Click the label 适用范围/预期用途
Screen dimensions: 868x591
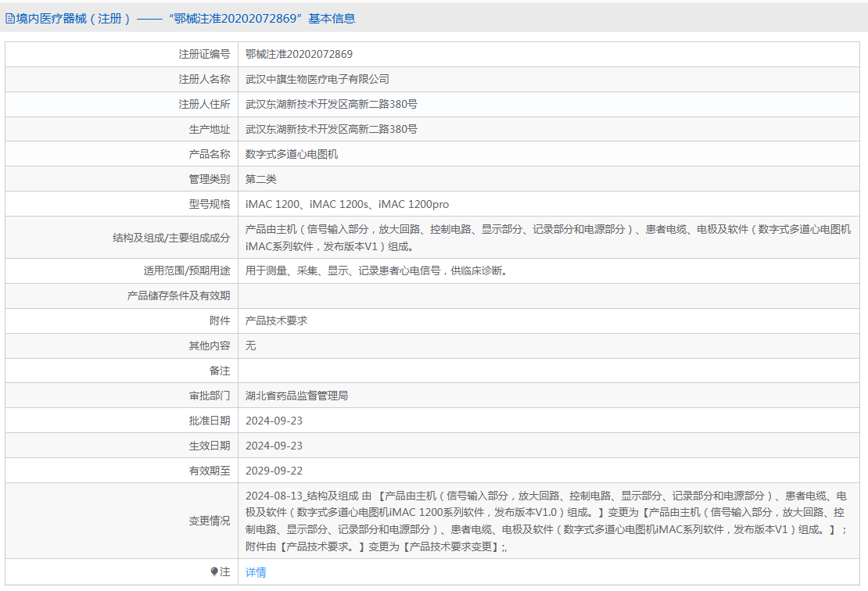(187, 270)
